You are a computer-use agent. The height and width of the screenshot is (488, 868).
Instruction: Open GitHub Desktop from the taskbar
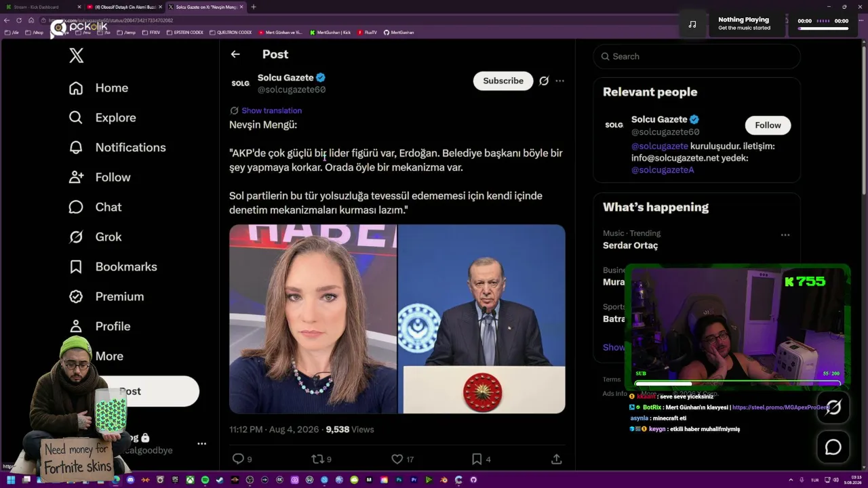474,480
